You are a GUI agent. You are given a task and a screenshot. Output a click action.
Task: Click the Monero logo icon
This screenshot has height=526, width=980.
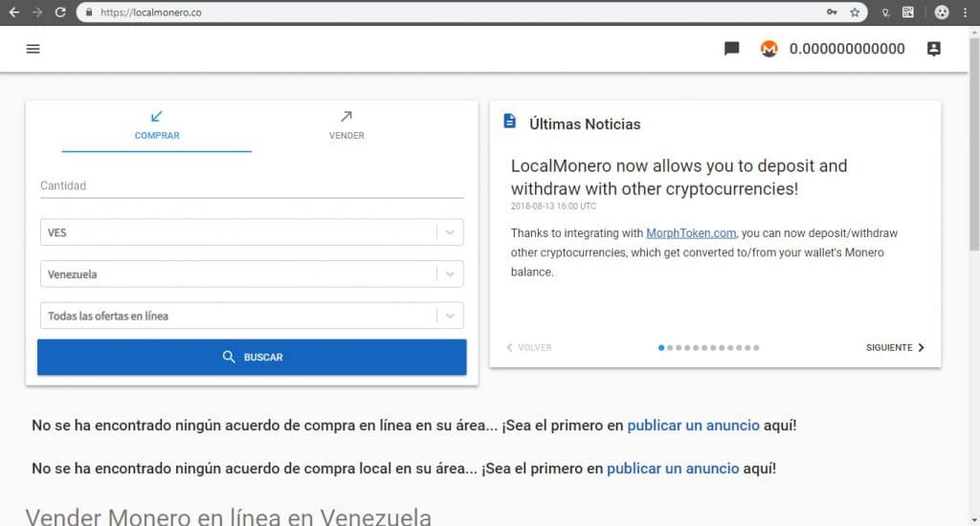click(x=768, y=49)
